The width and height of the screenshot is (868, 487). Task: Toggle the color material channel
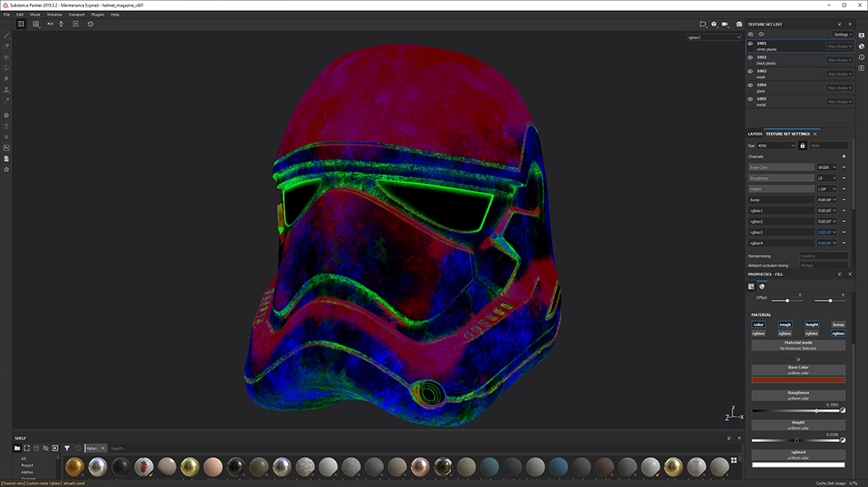[x=759, y=325]
